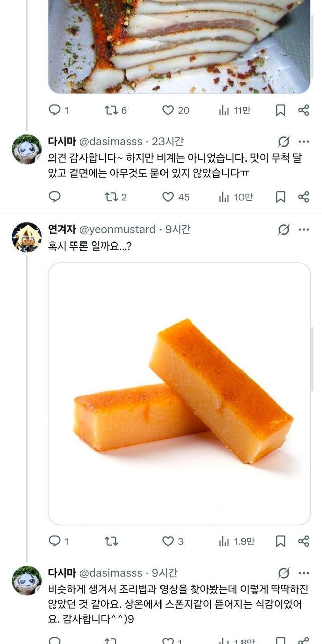Retweet 다시마's 23시간 tweet
Image resolution: width=322 pixels, height=644 pixels.
click(111, 197)
